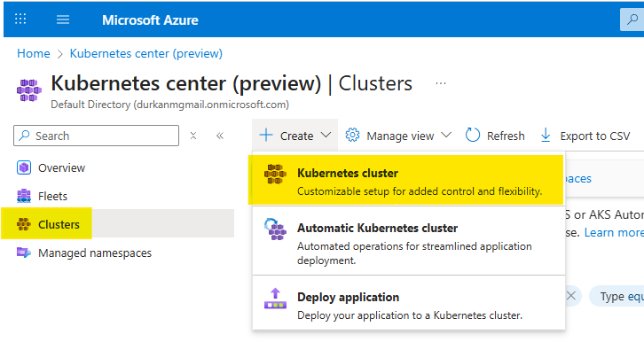This screenshot has height=342, width=644.
Task: Open the ellipsis more options next to Clusters title
Action: point(441,83)
